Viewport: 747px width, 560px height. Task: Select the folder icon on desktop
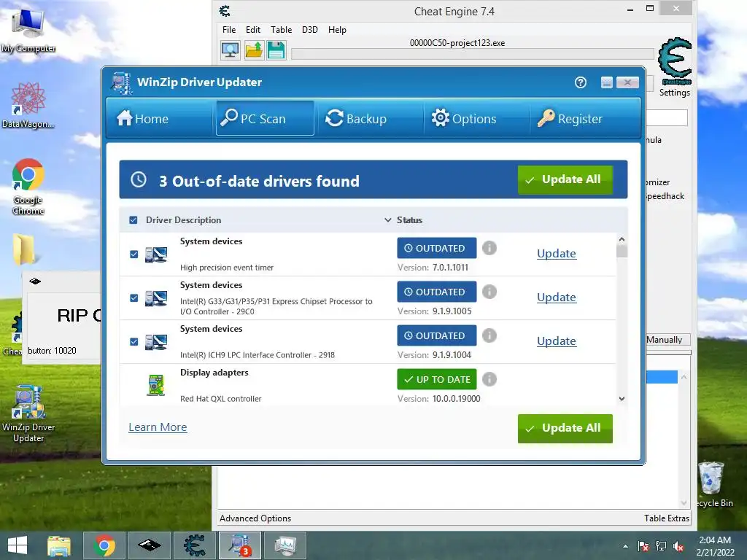[24, 249]
